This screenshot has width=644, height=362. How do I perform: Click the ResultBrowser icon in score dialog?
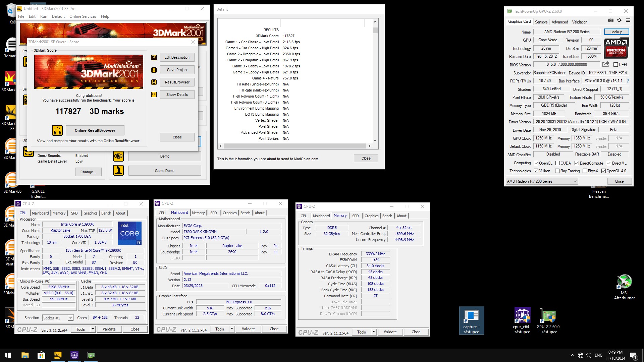click(154, 82)
